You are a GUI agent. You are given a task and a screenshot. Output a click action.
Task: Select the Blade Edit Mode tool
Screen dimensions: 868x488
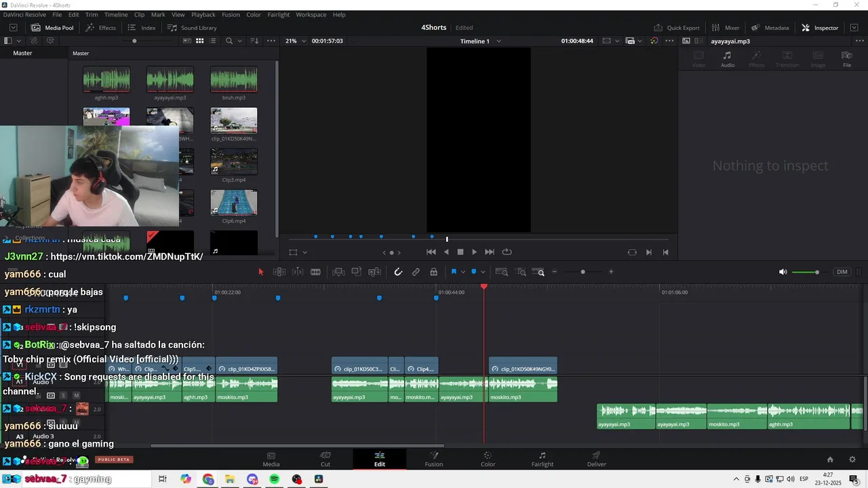point(315,272)
